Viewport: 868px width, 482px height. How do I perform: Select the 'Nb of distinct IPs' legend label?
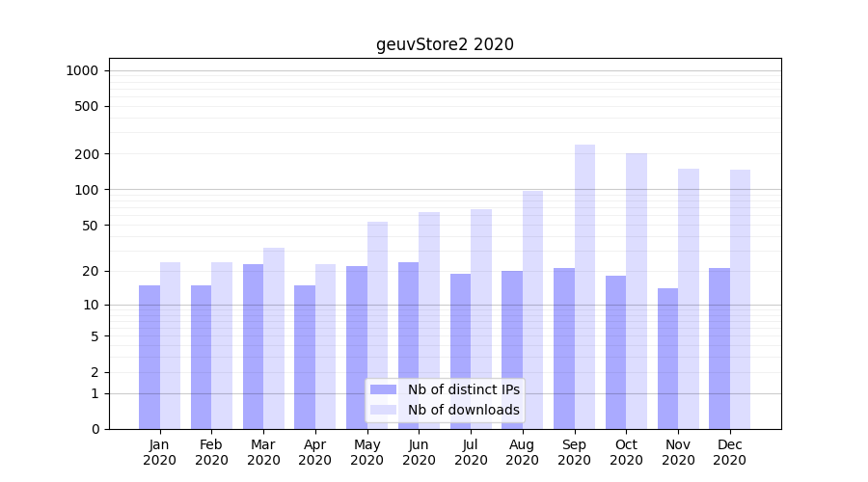[463, 389]
